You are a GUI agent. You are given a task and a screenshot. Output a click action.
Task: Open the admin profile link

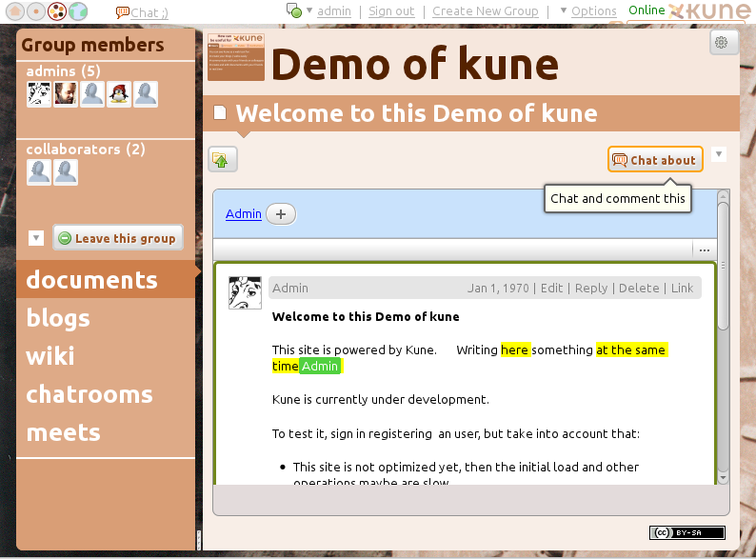point(334,11)
